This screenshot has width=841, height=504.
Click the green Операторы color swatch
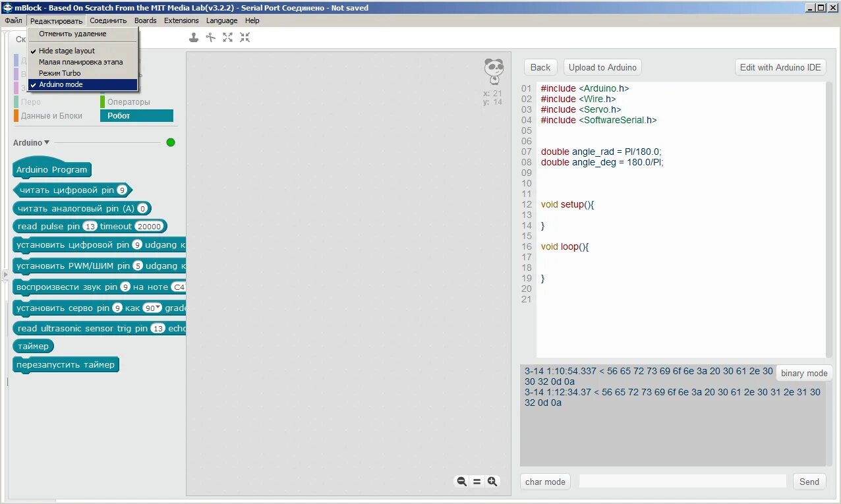pos(102,102)
